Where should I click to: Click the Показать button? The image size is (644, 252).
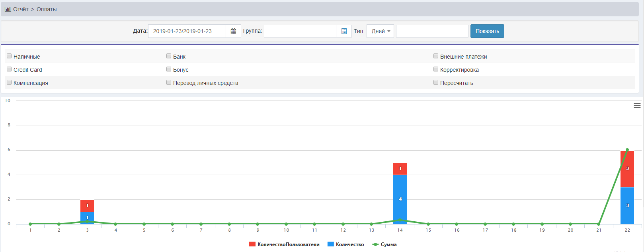point(487,31)
